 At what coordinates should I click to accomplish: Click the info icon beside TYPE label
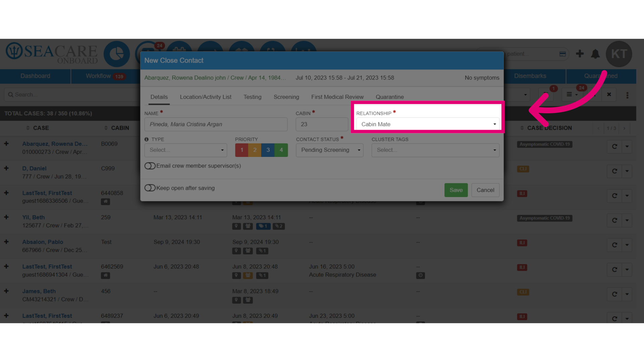[147, 139]
